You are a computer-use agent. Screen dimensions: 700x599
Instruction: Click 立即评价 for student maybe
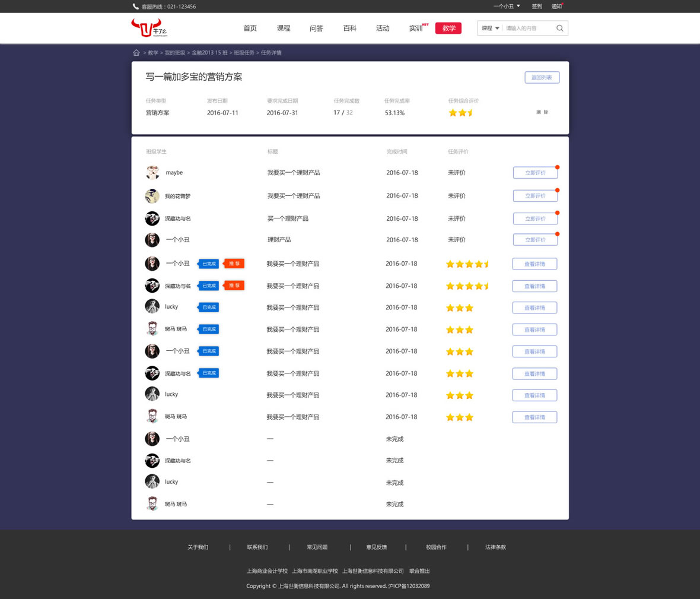click(535, 173)
